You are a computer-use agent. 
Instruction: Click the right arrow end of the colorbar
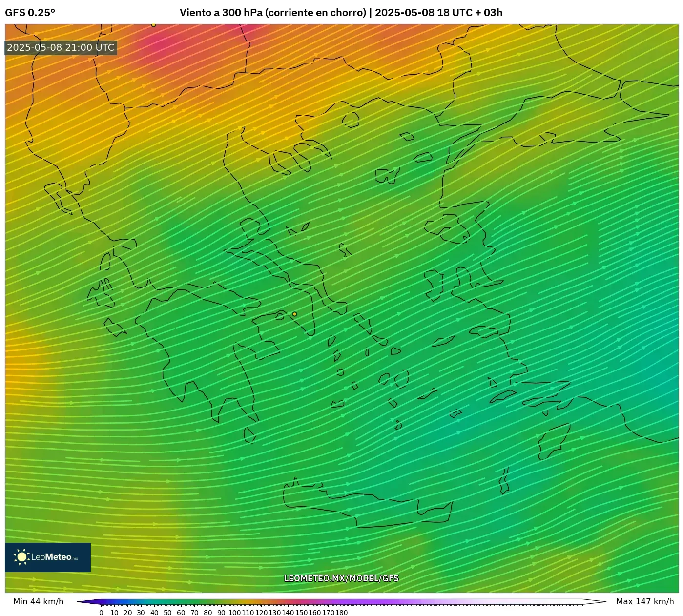point(595,602)
